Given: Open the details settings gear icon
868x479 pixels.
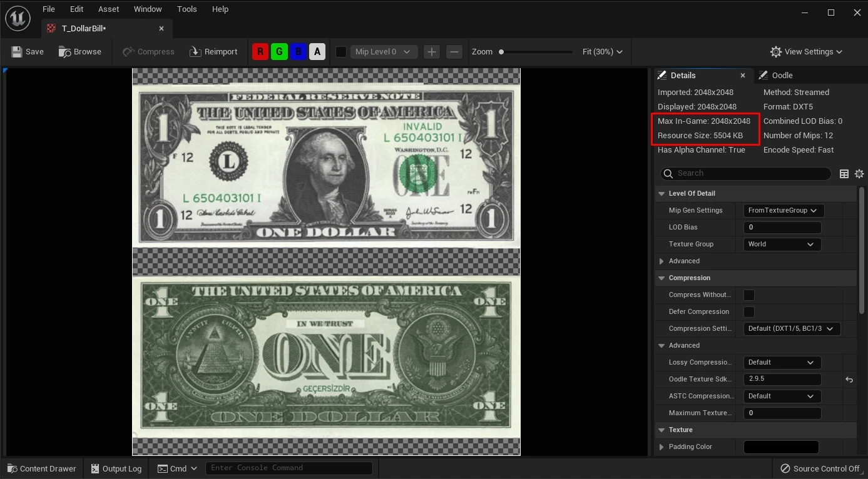Looking at the screenshot, I should tap(859, 174).
